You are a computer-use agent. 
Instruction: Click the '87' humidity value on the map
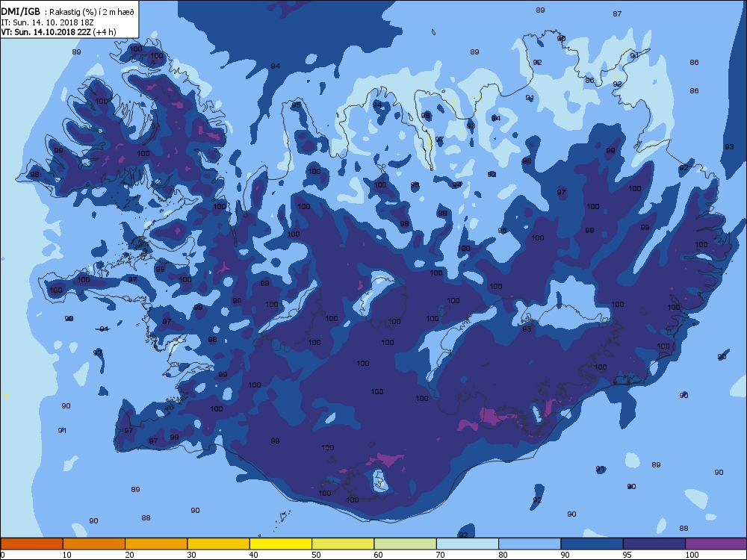(x=617, y=14)
